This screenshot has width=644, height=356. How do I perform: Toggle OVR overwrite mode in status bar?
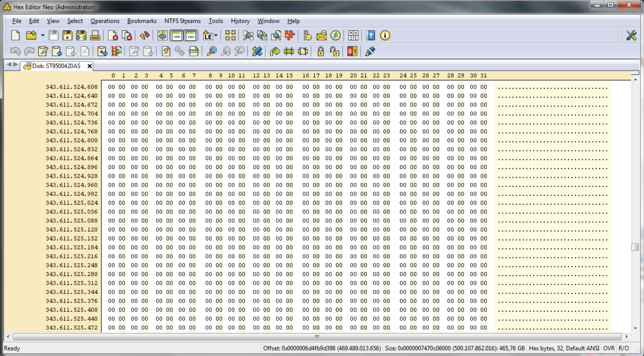[x=609, y=348]
